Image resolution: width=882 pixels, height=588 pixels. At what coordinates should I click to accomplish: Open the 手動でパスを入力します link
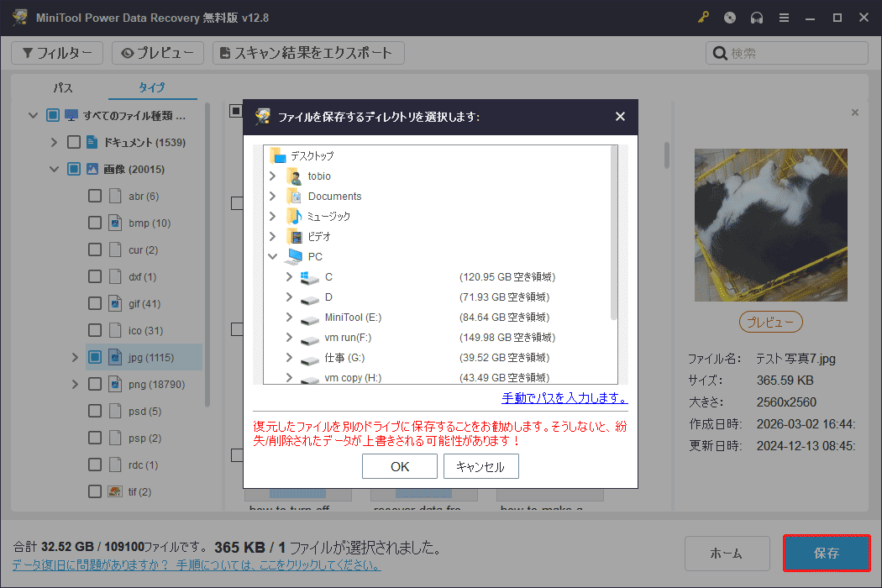click(x=564, y=398)
